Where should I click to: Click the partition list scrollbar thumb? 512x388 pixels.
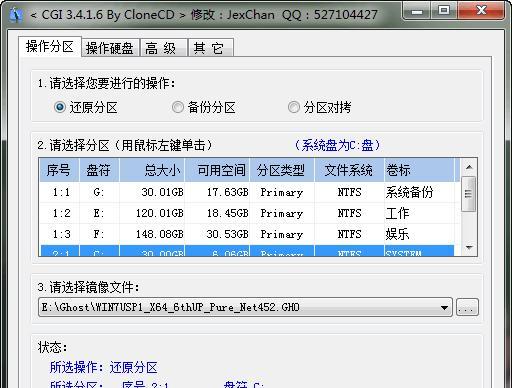click(x=469, y=194)
